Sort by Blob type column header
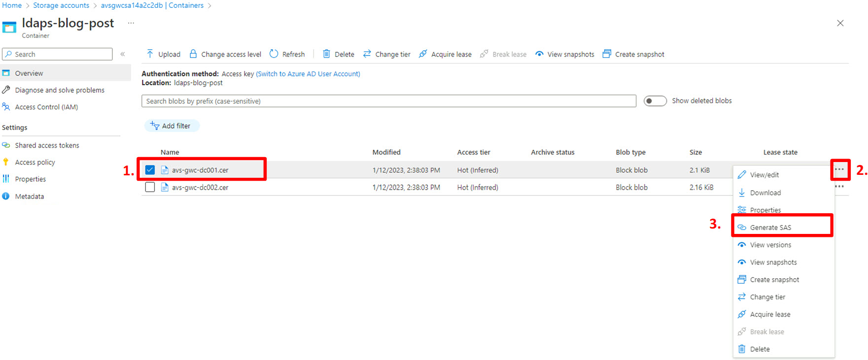The width and height of the screenshot is (868, 360). click(630, 152)
